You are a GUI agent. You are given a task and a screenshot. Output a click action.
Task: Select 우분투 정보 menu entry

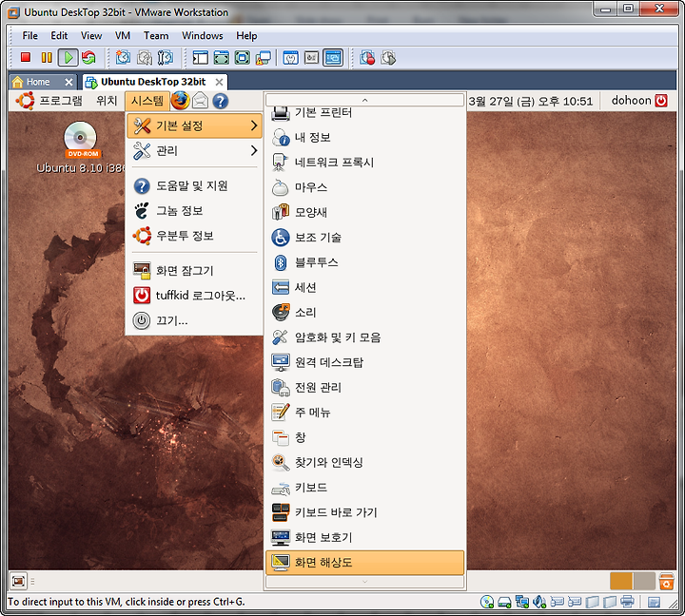[194, 236]
